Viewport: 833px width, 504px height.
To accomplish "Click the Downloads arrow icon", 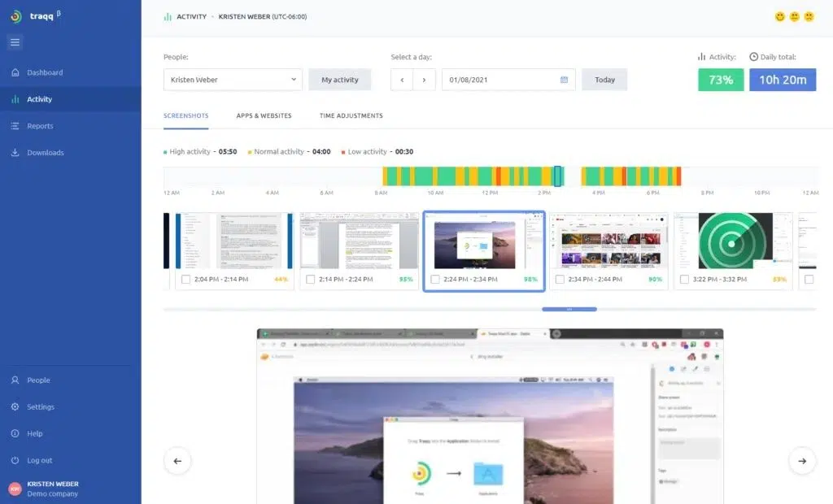I will 15,153.
